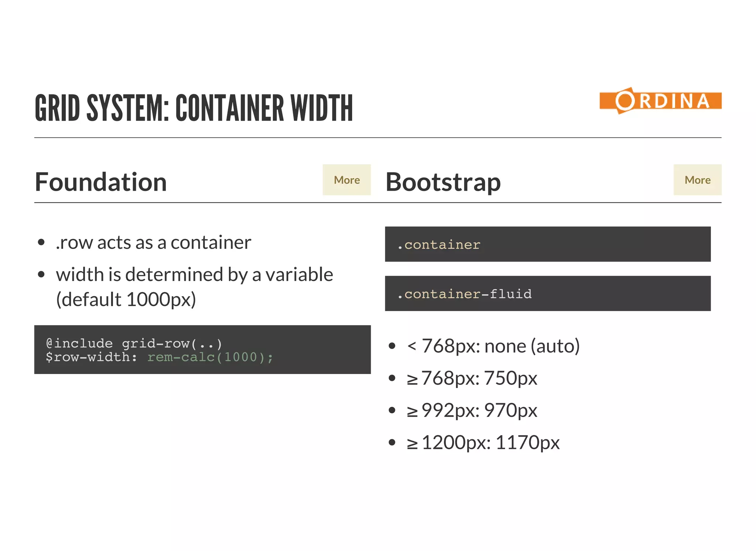Open the Foundation More button
The image size is (756, 551).
[x=347, y=180]
